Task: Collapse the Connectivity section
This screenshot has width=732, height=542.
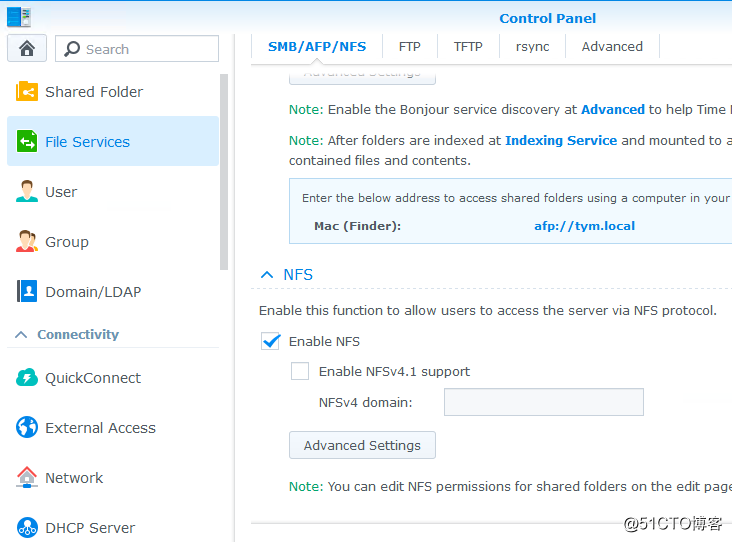Action: pyautogui.click(x=21, y=334)
